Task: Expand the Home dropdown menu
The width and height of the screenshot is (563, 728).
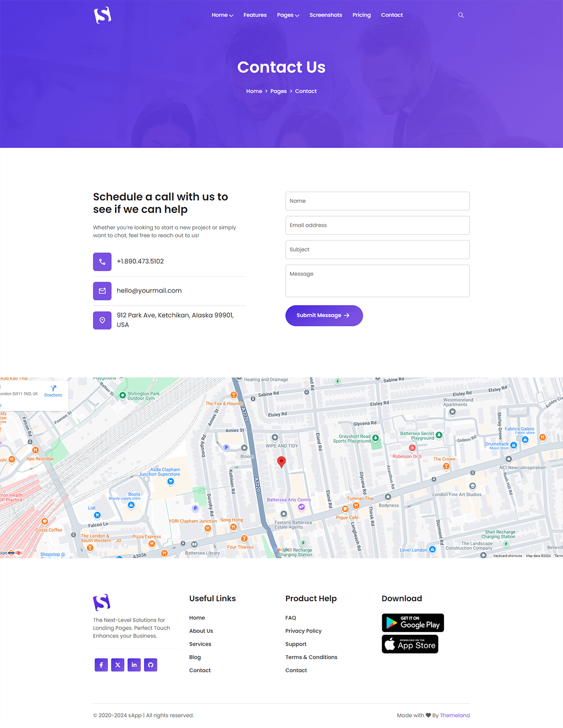Action: [x=222, y=15]
